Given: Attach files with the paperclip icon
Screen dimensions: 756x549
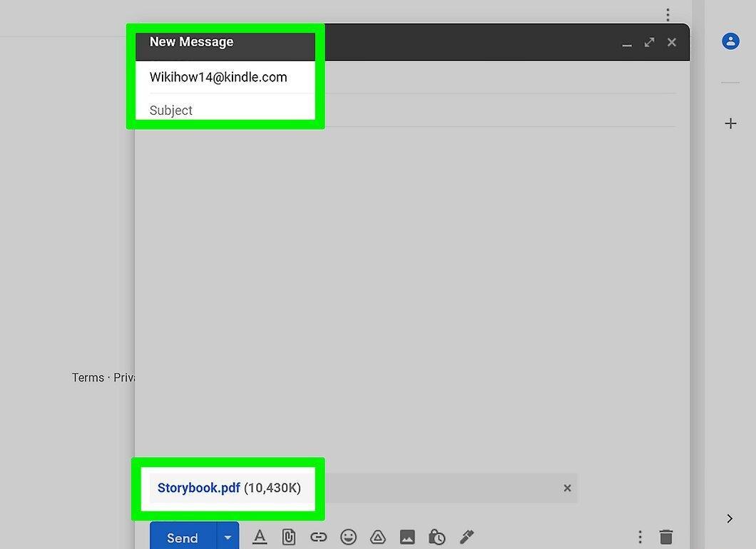Looking at the screenshot, I should (288, 536).
